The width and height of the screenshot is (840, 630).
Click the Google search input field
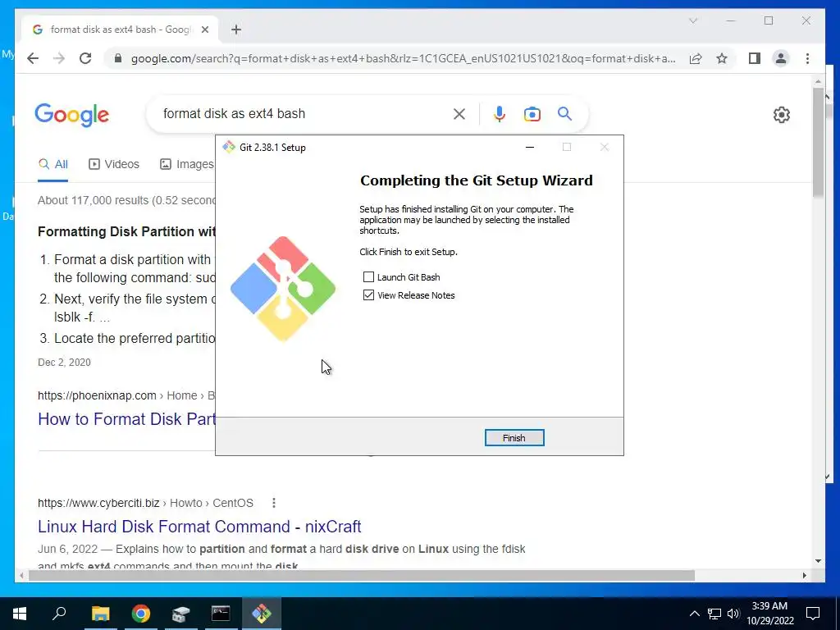click(305, 113)
